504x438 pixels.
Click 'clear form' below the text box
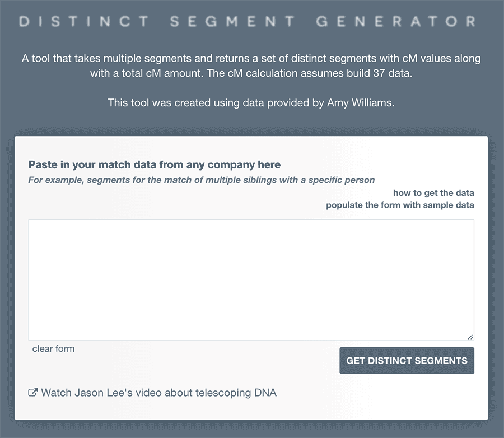point(53,348)
